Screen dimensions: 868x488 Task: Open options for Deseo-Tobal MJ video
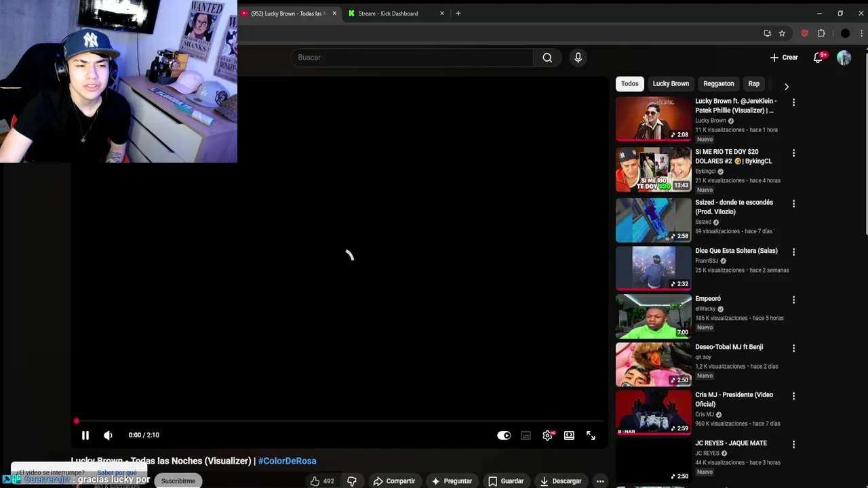(x=793, y=348)
